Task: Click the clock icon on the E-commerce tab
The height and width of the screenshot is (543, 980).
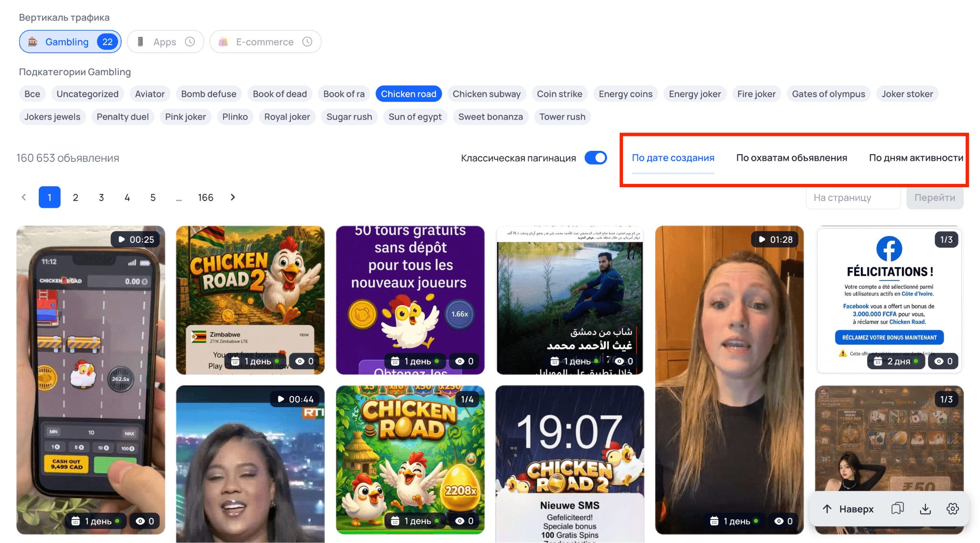Action: pyautogui.click(x=307, y=42)
